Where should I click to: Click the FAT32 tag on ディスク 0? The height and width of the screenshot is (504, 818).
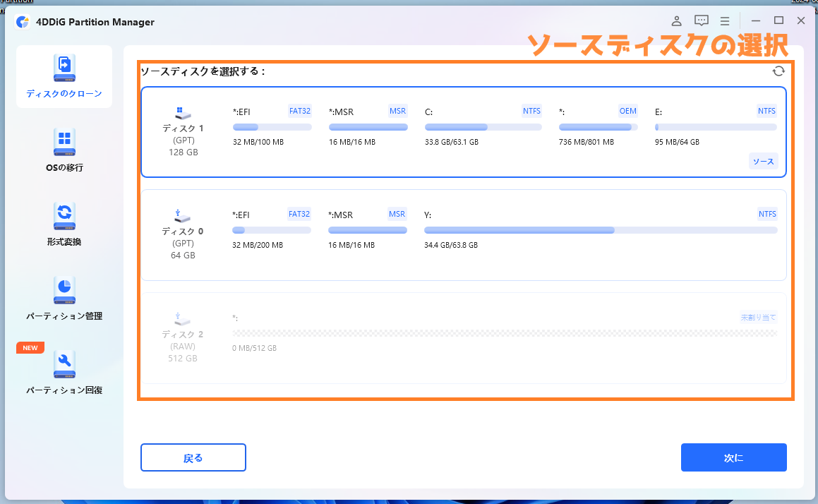coord(299,214)
